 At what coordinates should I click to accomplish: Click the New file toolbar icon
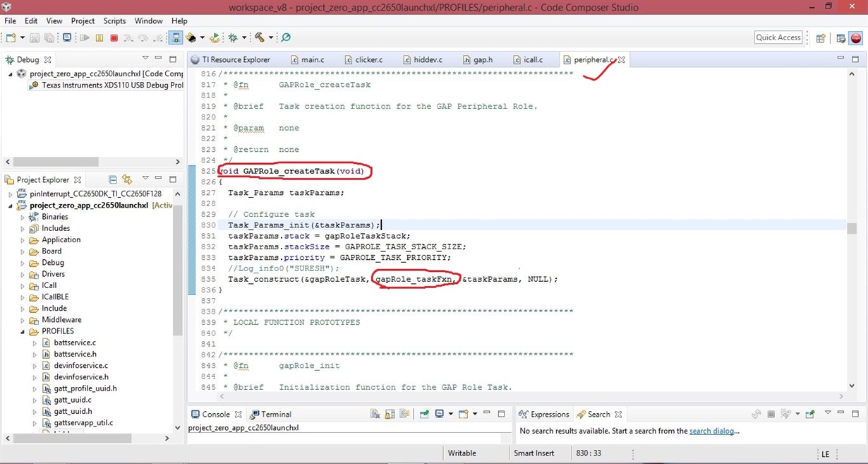(x=11, y=37)
